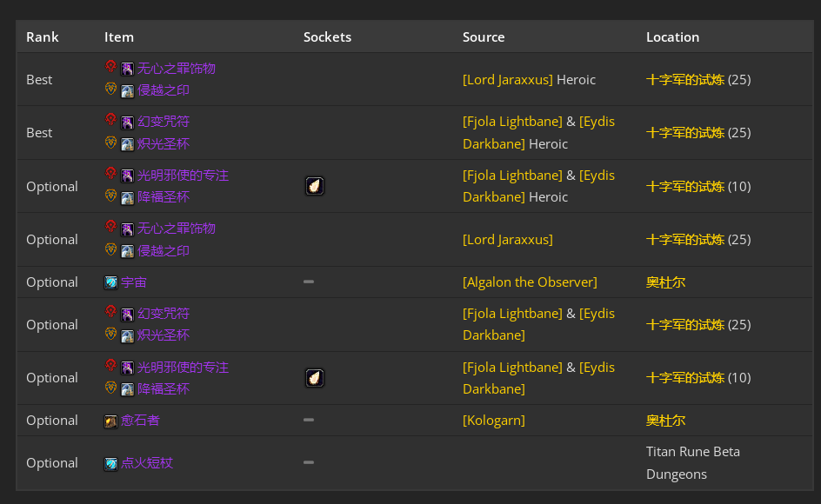This screenshot has height=504, width=821.
Task: Open the 宇宙 item link
Action: pos(134,282)
